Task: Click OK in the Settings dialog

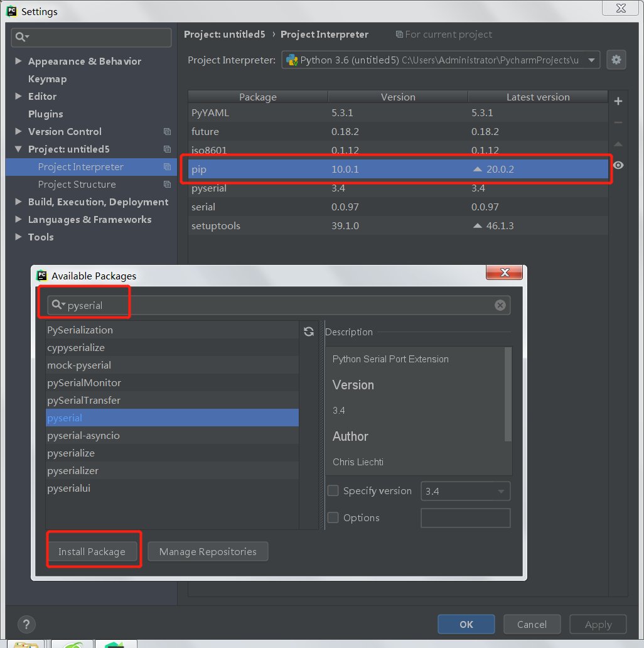Action: click(x=466, y=624)
